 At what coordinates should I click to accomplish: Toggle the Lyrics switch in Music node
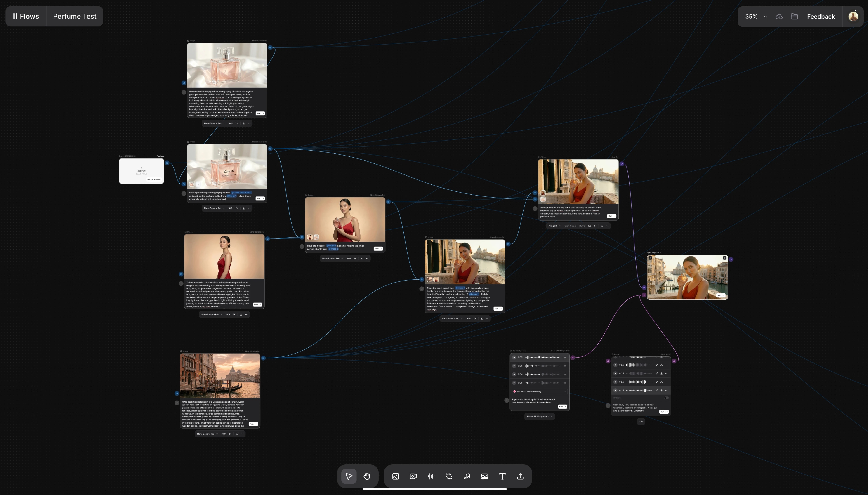click(x=666, y=398)
